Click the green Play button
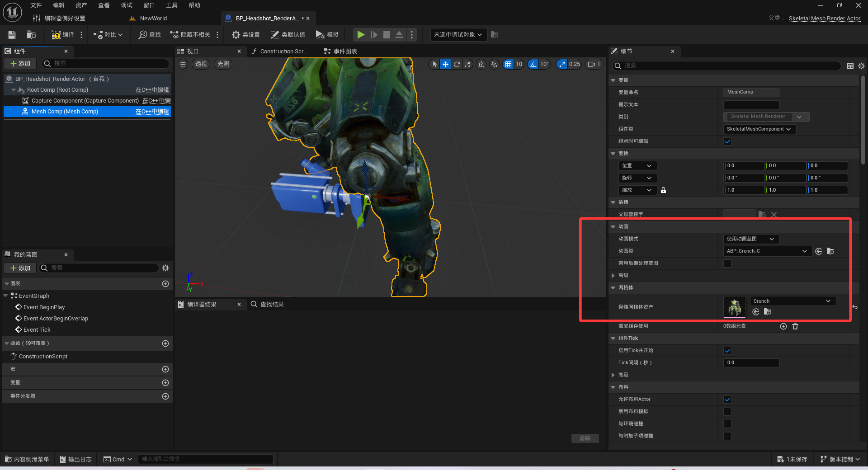Image resolution: width=868 pixels, height=470 pixels. [x=361, y=35]
